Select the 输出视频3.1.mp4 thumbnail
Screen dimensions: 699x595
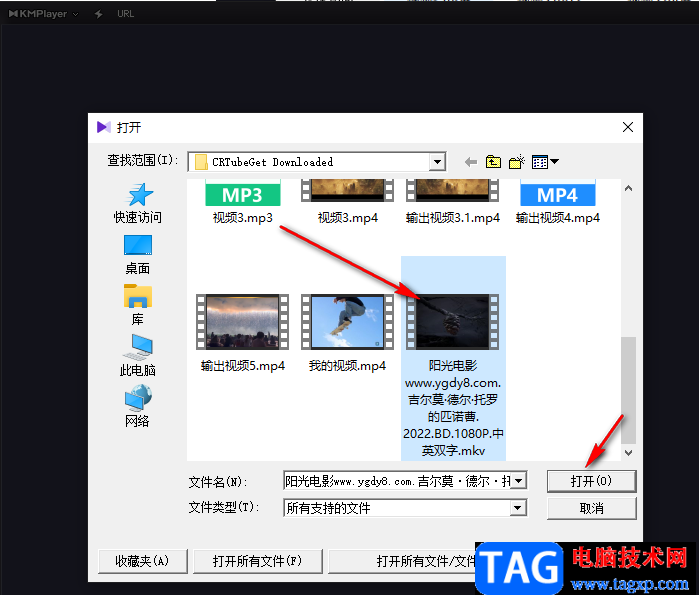(452, 190)
